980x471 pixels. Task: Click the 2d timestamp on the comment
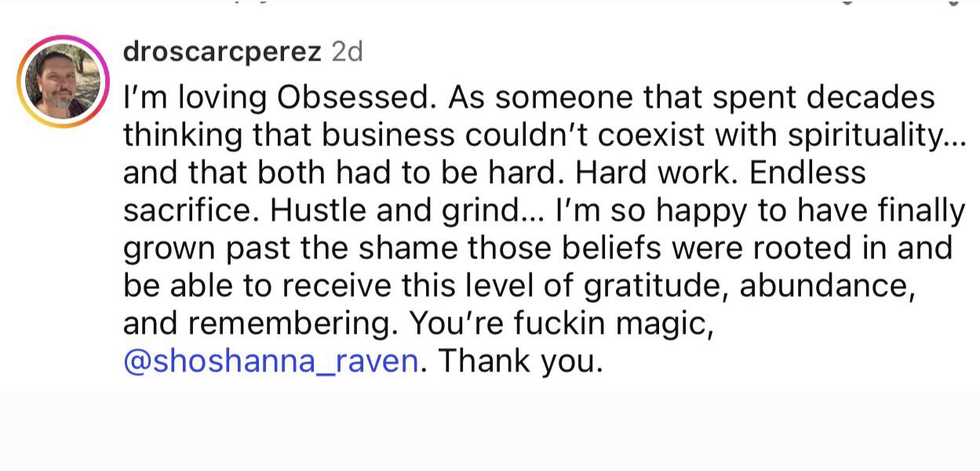347,53
